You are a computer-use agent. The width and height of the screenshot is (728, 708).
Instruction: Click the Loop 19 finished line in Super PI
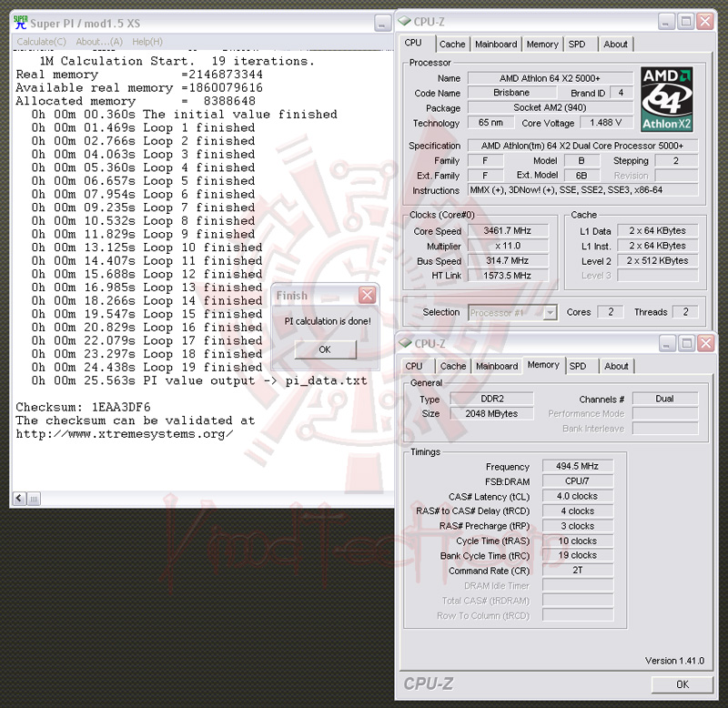147,368
